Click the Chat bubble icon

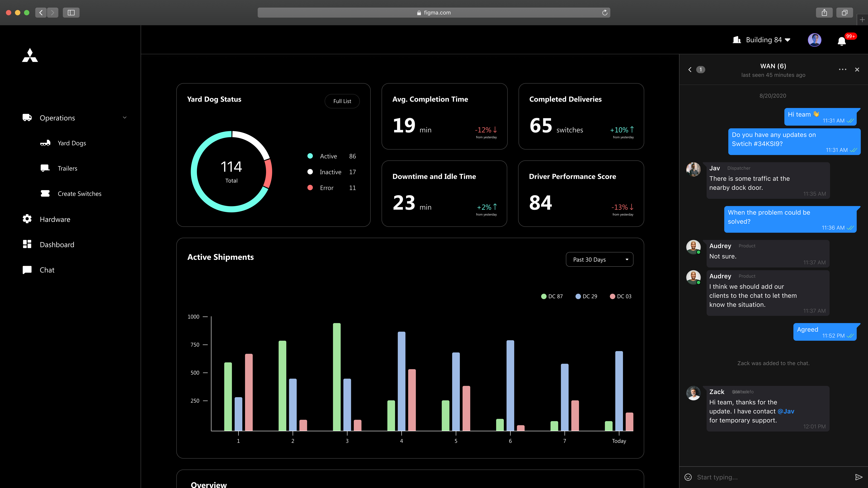[27, 270]
